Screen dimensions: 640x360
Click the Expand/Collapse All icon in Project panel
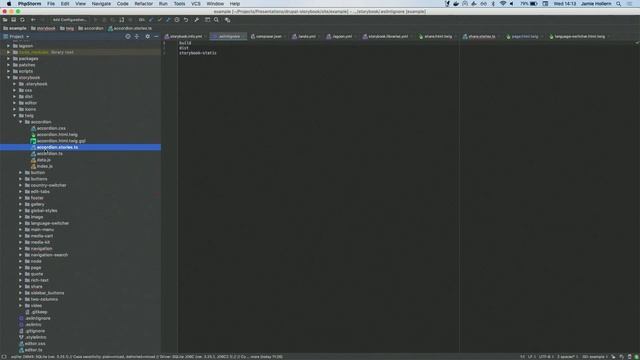pos(137,37)
